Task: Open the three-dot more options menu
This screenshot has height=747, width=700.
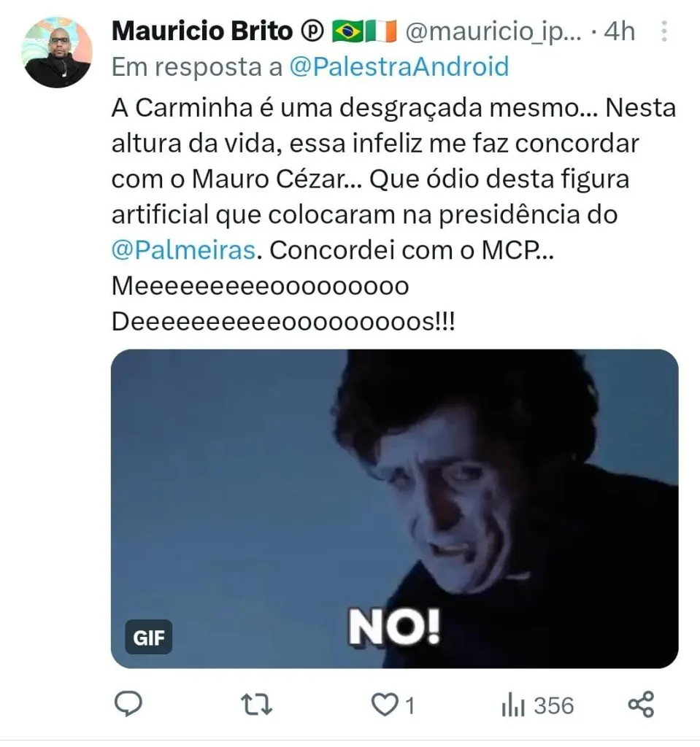Action: (x=664, y=31)
